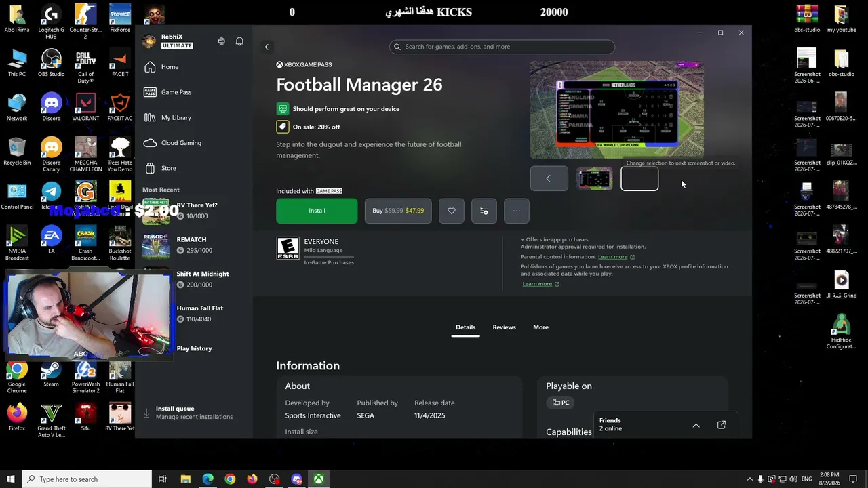Select Call of Duty desktop icon
Screen dimensions: 868x488
point(85,66)
